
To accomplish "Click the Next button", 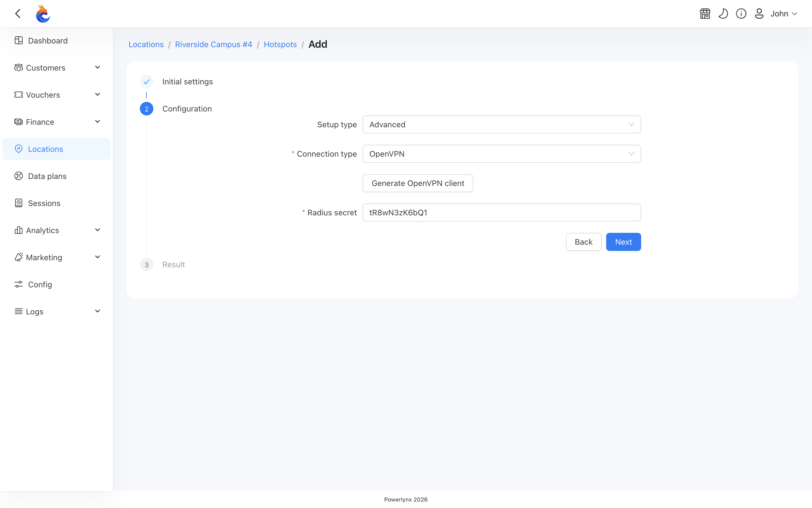I will pyautogui.click(x=623, y=242).
